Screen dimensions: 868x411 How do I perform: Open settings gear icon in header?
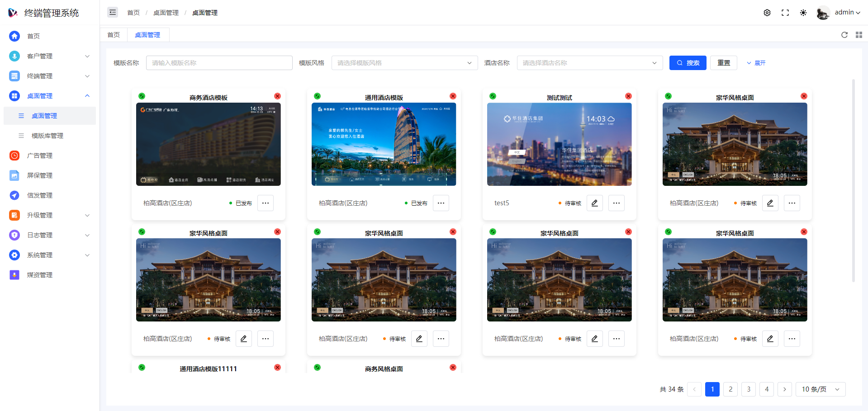coord(767,13)
